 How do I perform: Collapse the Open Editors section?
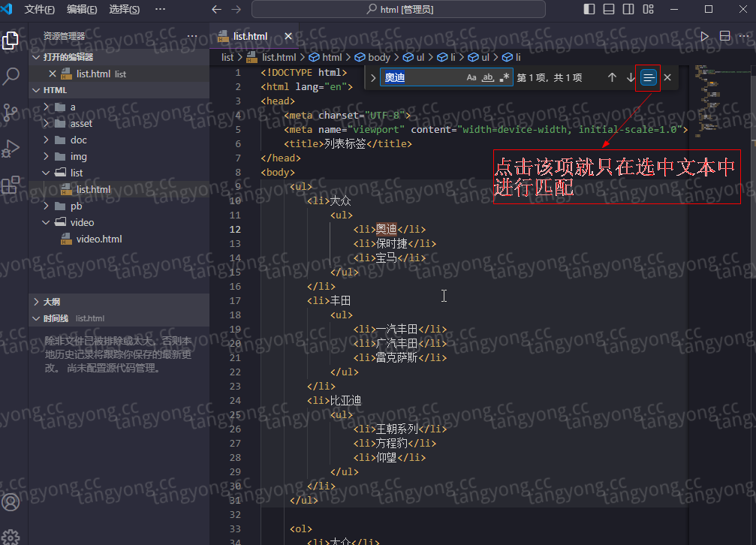36,57
